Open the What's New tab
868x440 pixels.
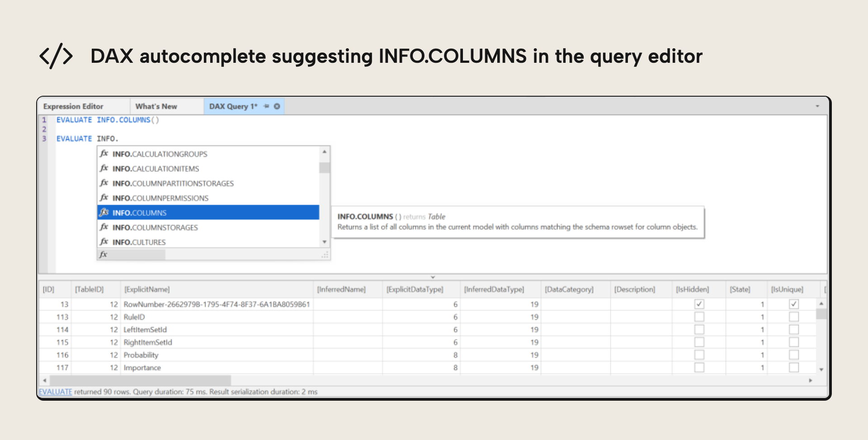(x=156, y=106)
